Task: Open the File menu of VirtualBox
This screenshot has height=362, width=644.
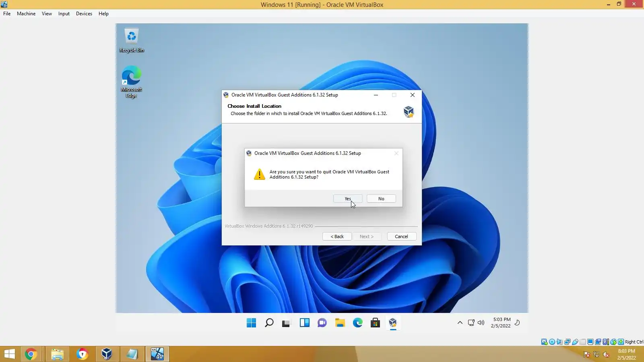Action: click(7, 14)
